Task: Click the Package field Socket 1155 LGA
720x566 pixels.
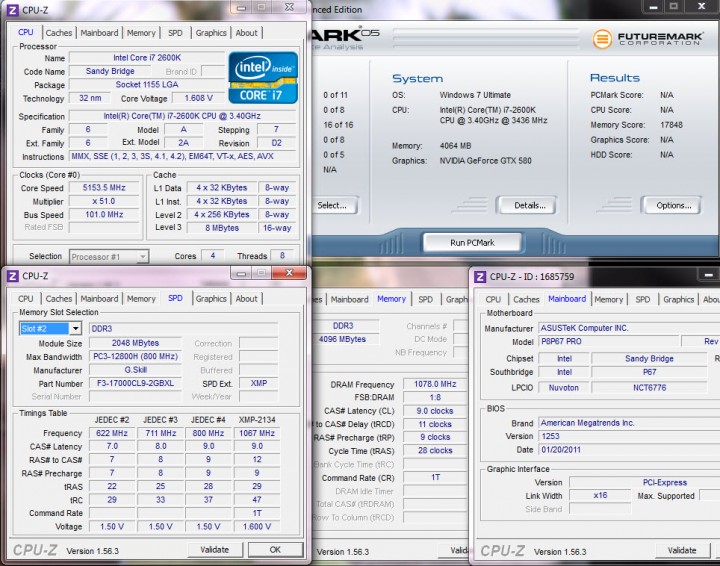Action: 147,84
